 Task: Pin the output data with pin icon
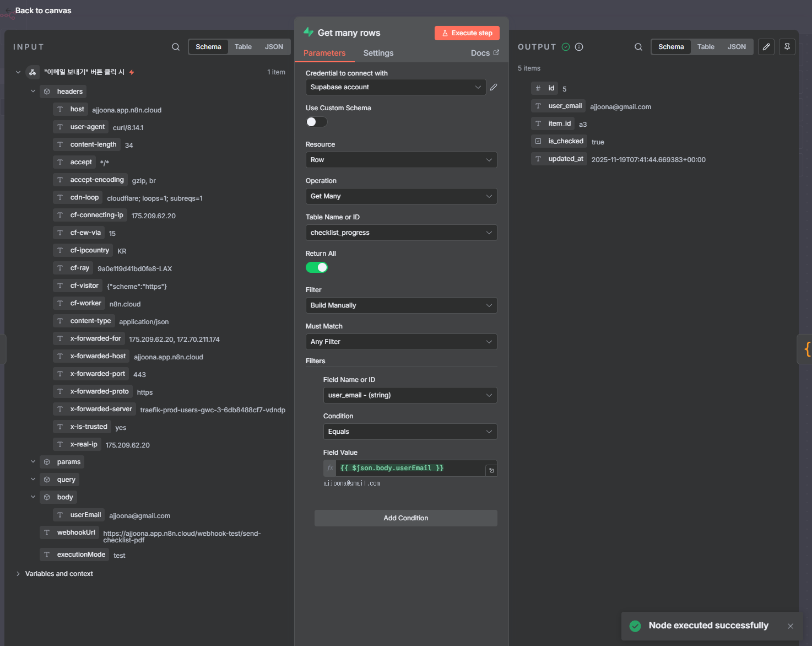787,47
